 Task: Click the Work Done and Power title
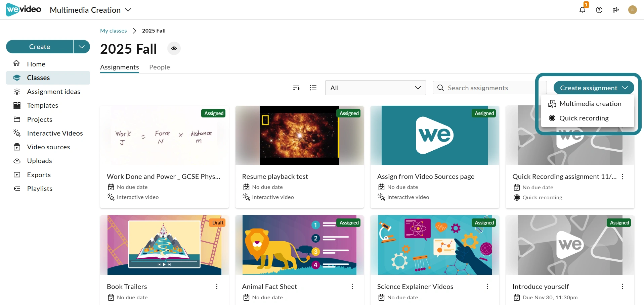click(x=164, y=176)
